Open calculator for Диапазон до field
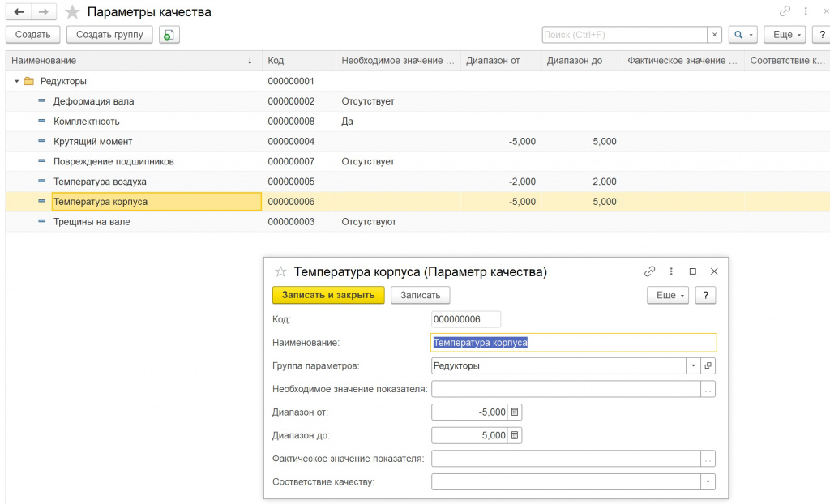 tap(515, 435)
